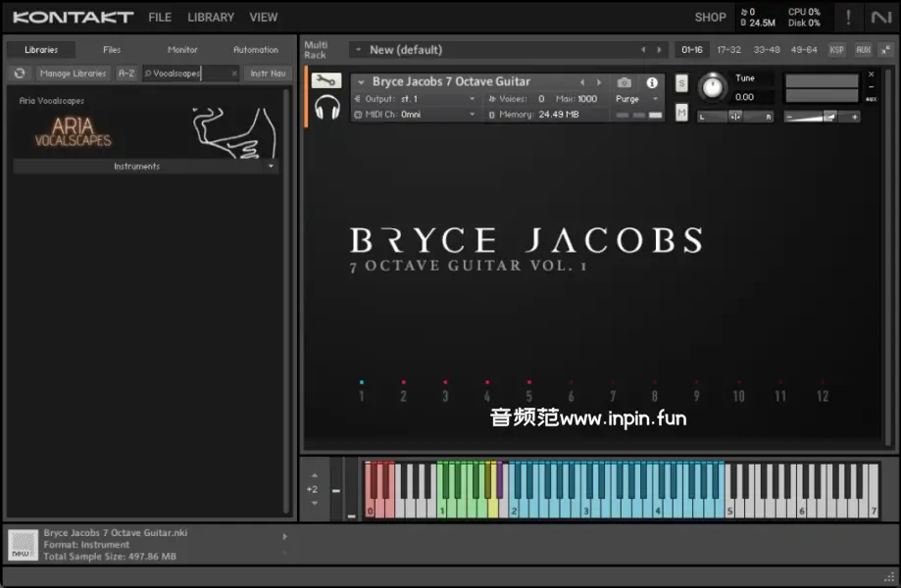Click the exclamation warning icon in header

click(848, 18)
